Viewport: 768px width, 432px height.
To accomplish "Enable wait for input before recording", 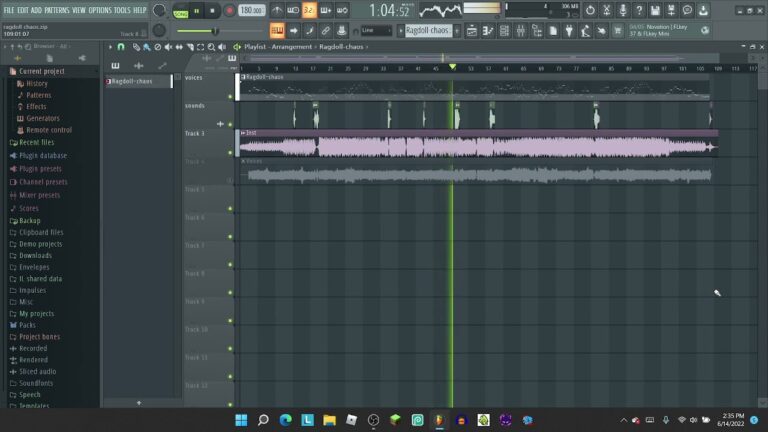I will 293,10.
